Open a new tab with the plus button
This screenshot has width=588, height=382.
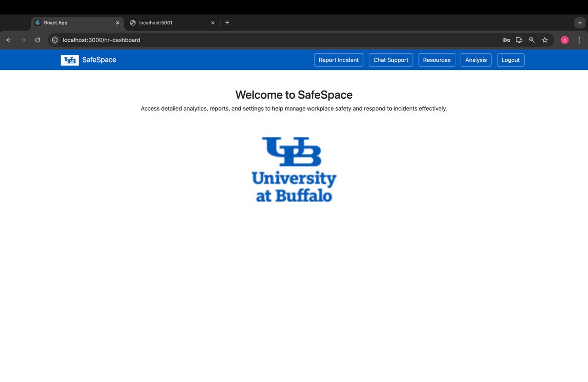click(227, 22)
